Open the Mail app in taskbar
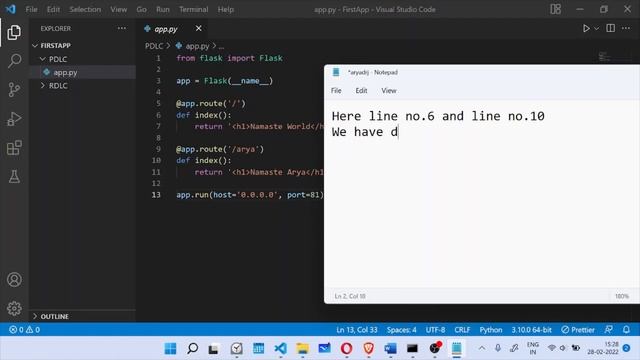The image size is (640, 360). (324, 349)
